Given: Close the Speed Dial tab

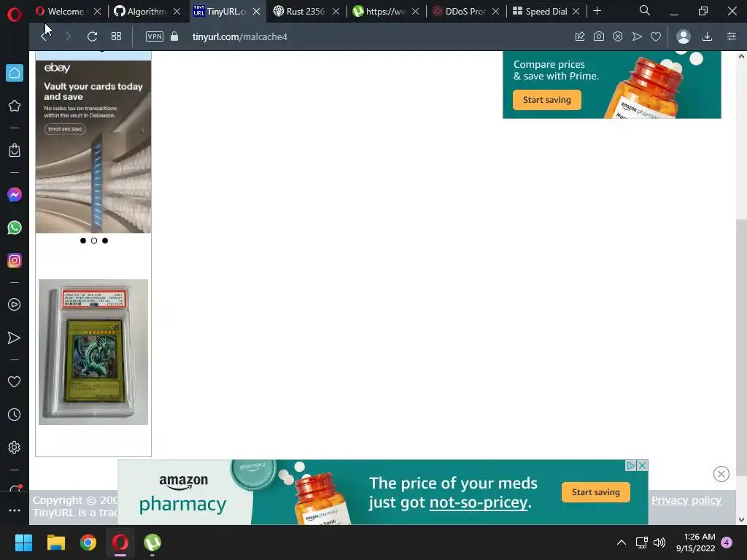Looking at the screenshot, I should click(x=576, y=12).
